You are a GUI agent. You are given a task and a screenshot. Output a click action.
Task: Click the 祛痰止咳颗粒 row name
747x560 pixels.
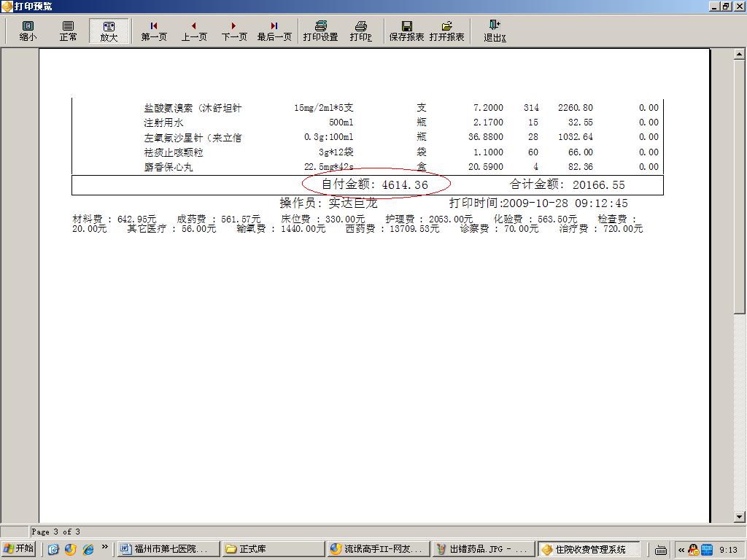coord(174,152)
